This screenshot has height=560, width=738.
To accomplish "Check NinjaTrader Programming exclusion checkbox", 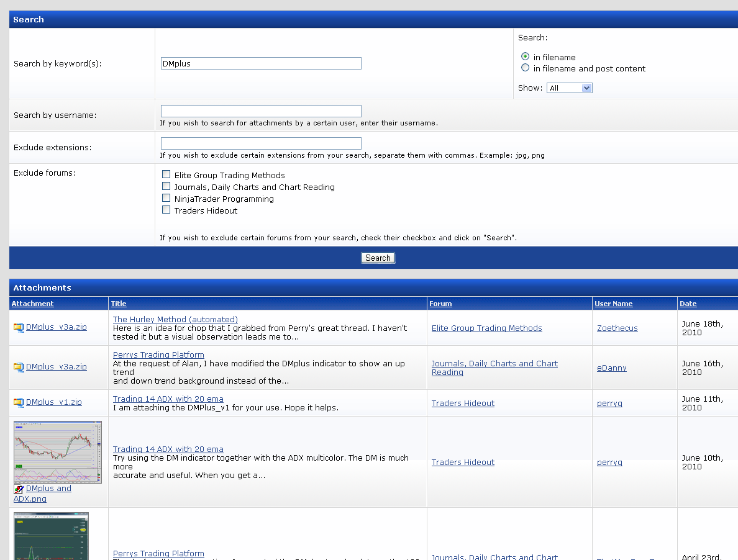I will tap(166, 198).
